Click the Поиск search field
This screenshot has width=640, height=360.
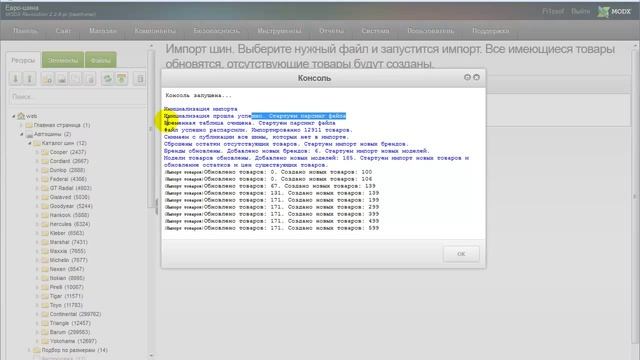tap(78, 97)
